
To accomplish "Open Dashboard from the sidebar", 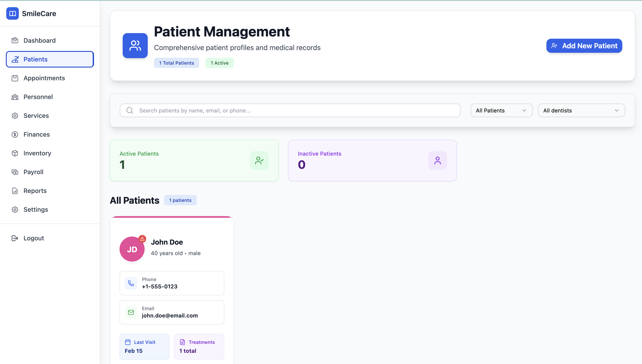I will coord(39,40).
